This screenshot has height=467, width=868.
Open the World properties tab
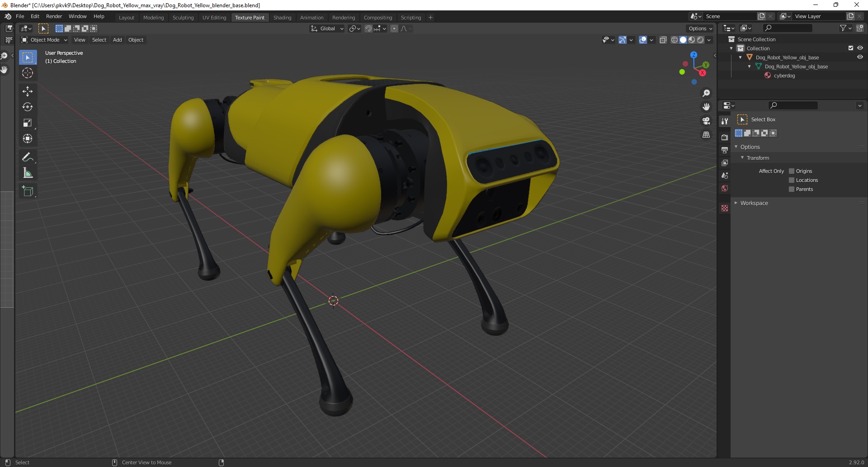pyautogui.click(x=725, y=188)
